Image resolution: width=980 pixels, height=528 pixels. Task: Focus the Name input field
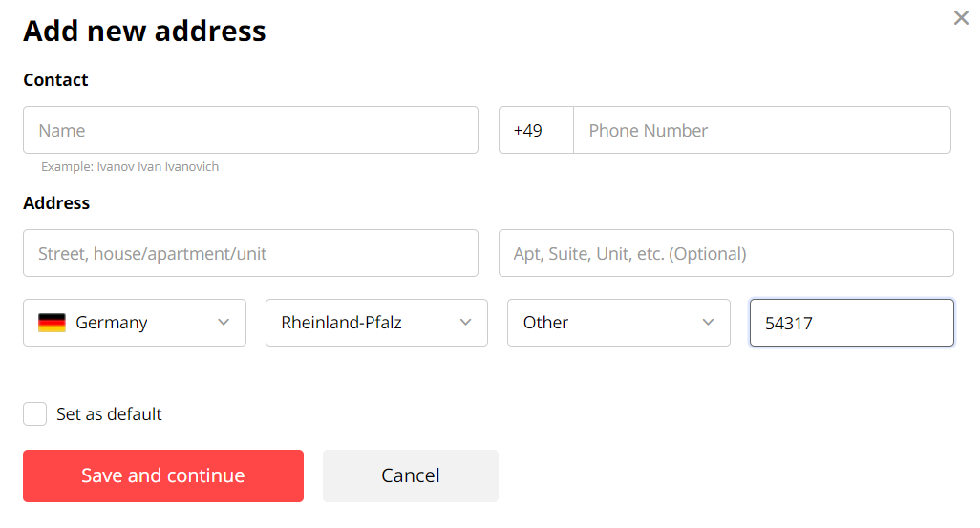(250, 130)
